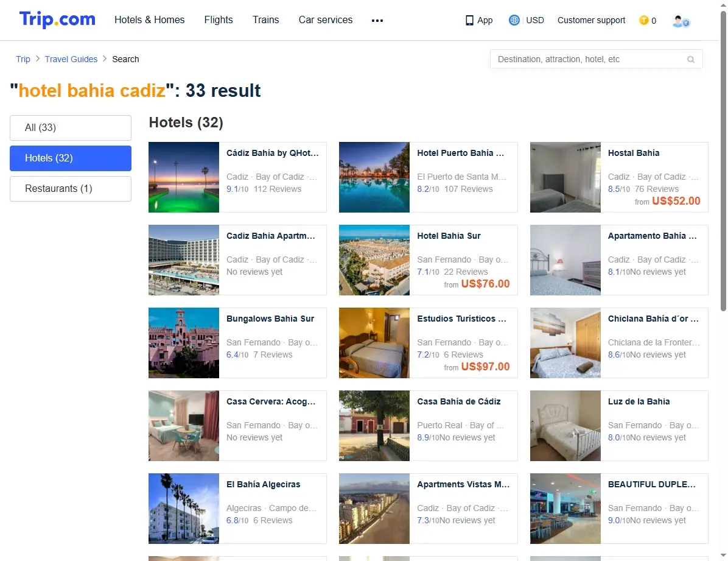Viewport: 728px width, 561px height.
Task: Click the 76 Reviews text
Action: (x=657, y=189)
